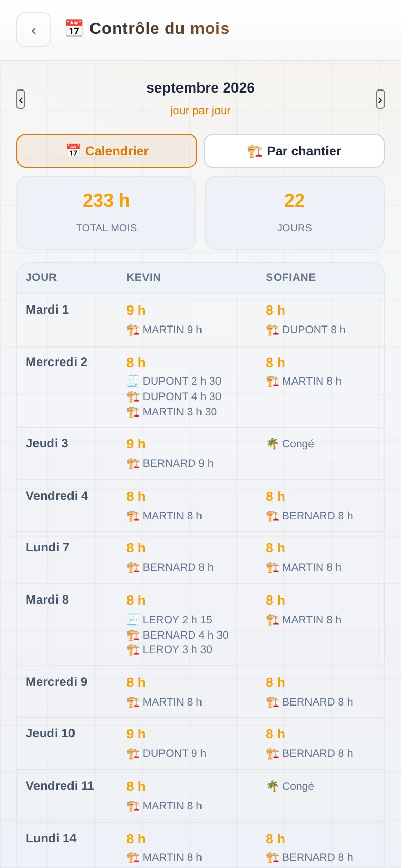Image resolution: width=401 pixels, height=868 pixels.
Task: Go to previous month with left chevron
Action: click(x=21, y=99)
